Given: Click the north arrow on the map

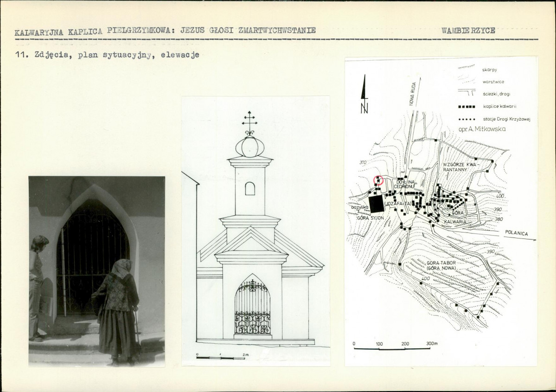Looking at the screenshot, I should coord(364,94).
